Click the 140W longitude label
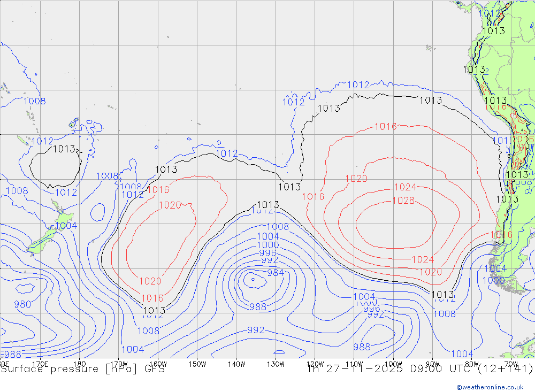Image resolution: width=535 pixels, height=392 pixels. tap(236, 364)
